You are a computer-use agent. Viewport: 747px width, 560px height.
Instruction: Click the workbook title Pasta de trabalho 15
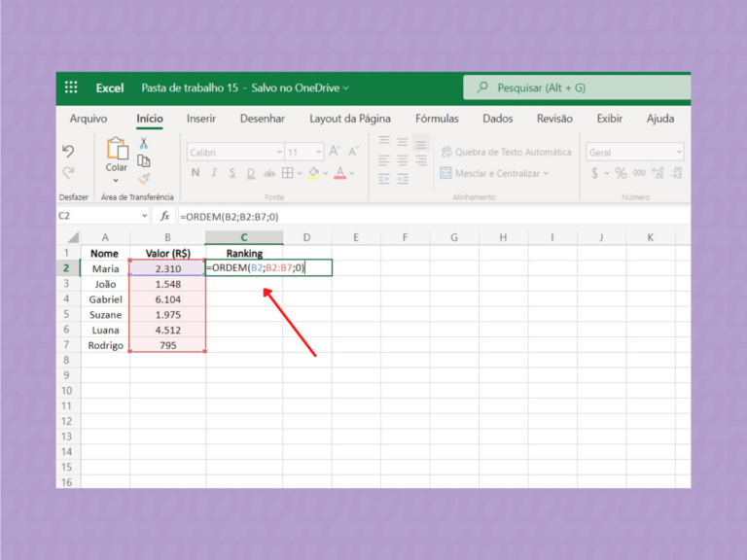[190, 87]
